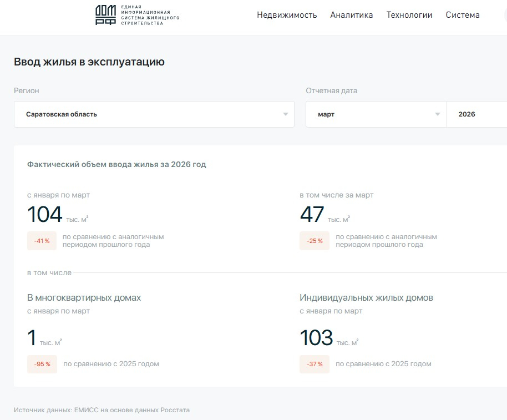
Task: Click the 47 тыс. м² March value
Action: [312, 215]
